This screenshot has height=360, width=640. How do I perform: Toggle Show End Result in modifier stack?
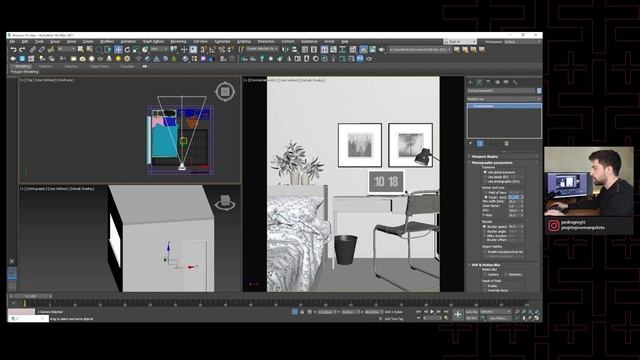tap(480, 144)
